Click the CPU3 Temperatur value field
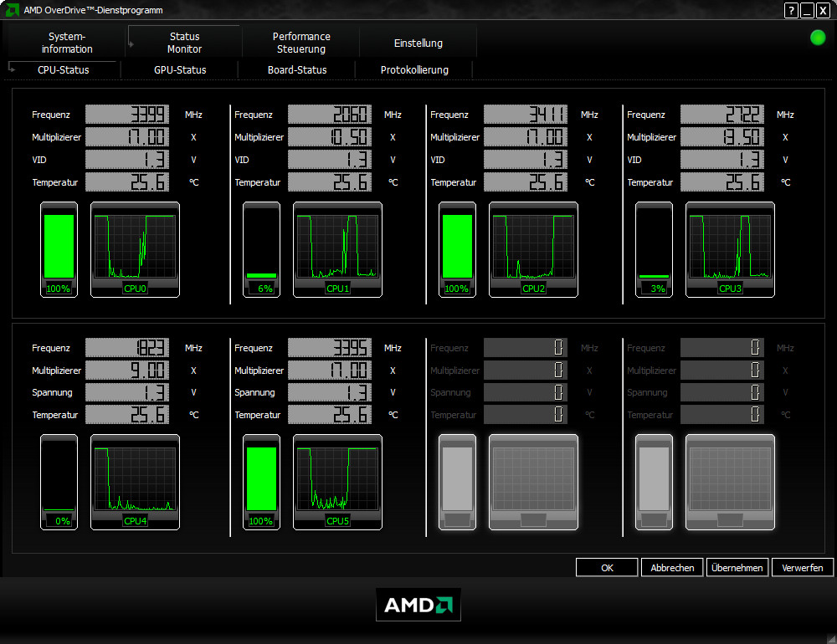 click(x=721, y=182)
